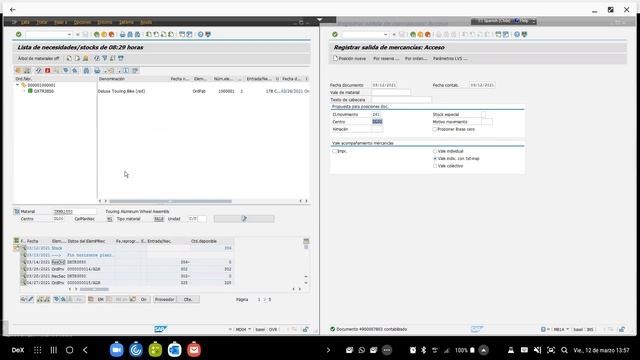The width and height of the screenshot is (640, 360).
Task: Click Find binoculars icon in stock list toolbar
Action: 130,34
